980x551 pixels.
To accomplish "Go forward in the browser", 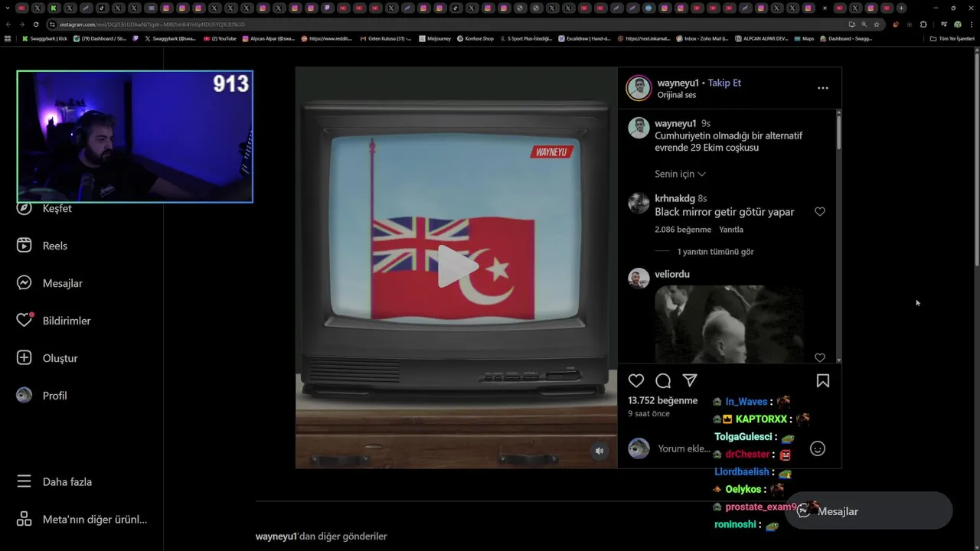I will tap(21, 24).
